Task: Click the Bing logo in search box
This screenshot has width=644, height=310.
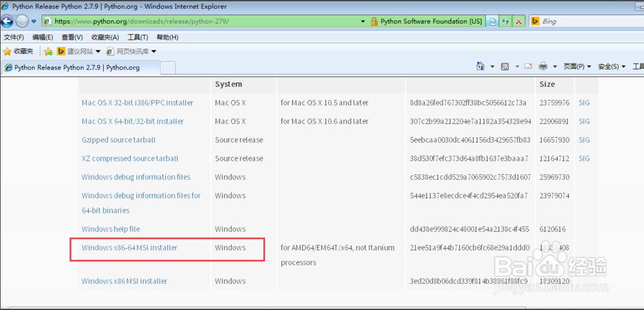Action: click(x=535, y=21)
